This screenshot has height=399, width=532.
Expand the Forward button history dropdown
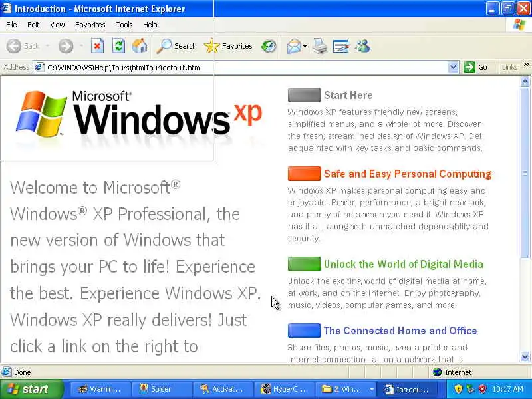pos(81,46)
